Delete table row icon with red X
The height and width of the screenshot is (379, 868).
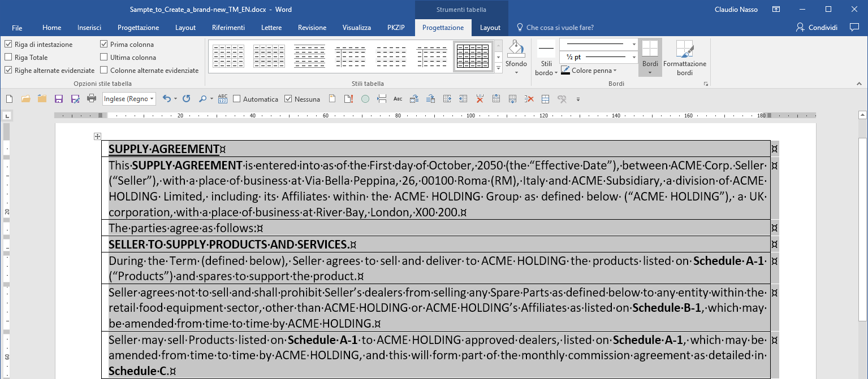529,99
